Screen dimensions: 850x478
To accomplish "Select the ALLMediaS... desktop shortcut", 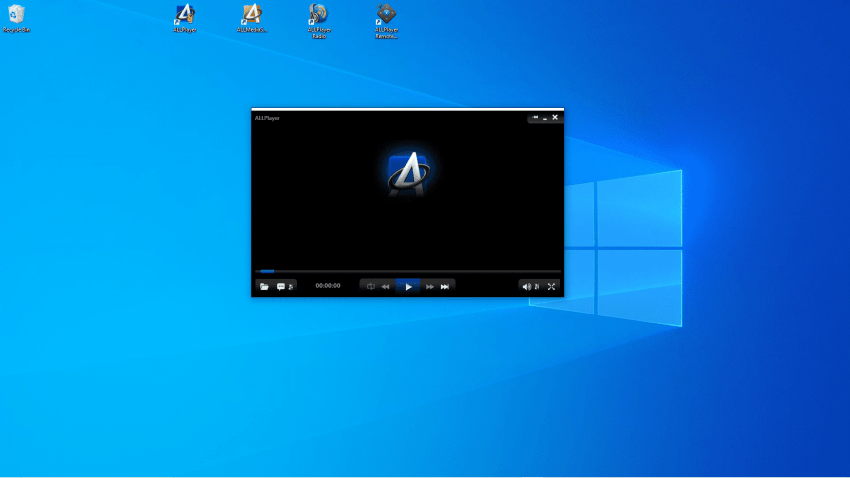I will (252, 18).
